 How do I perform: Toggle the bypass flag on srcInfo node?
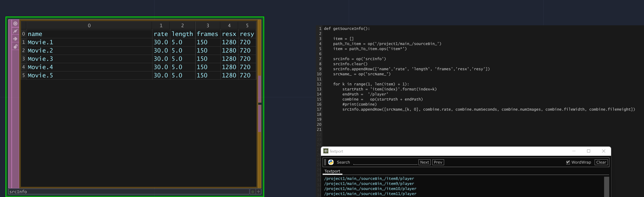point(15,31)
